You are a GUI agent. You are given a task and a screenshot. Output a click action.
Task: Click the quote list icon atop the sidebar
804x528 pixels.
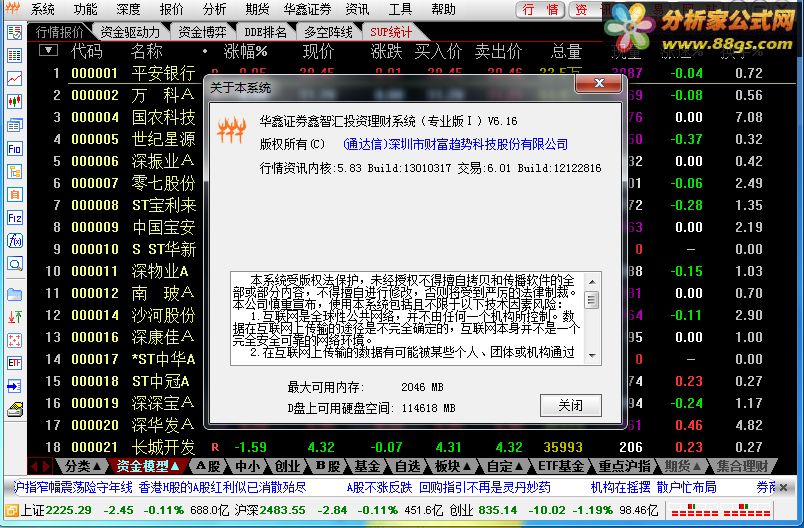point(14,33)
